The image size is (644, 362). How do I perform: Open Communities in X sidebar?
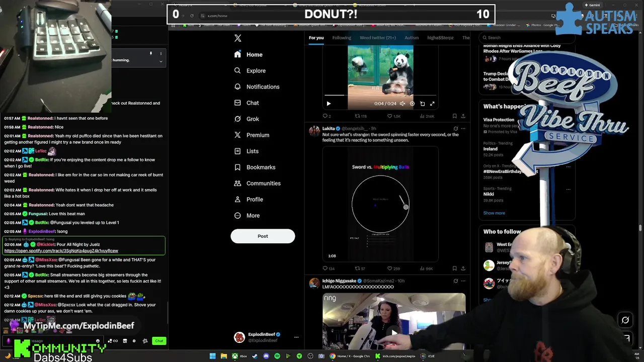[x=257, y=183]
